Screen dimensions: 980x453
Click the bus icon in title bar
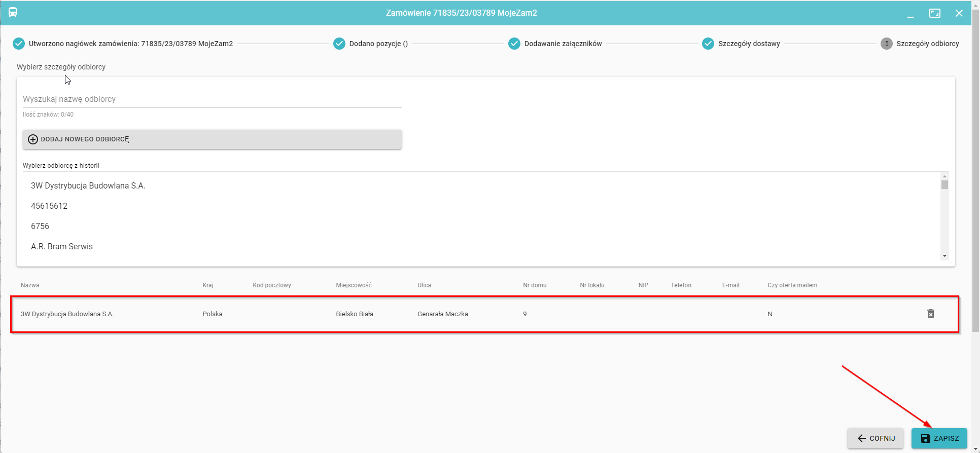(13, 13)
